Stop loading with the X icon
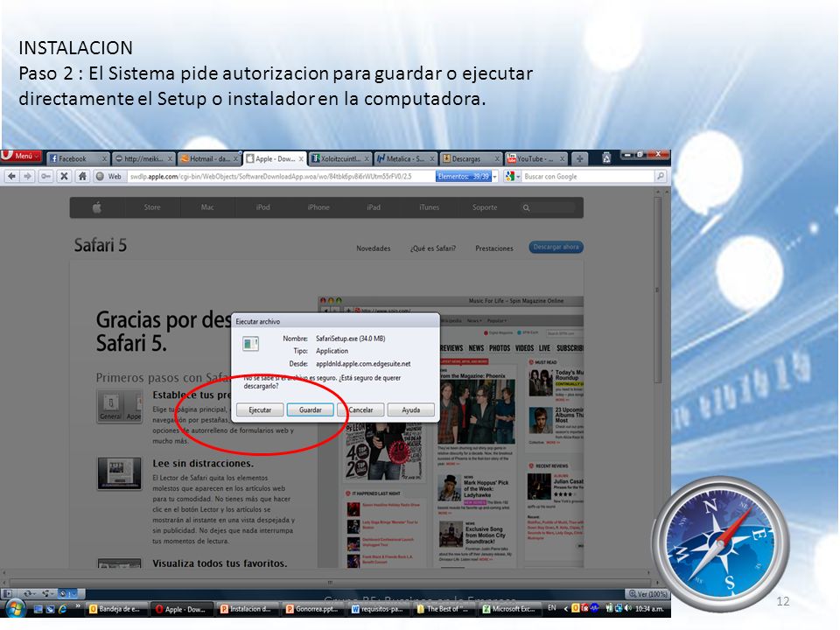Screen dimensions: 840x630 click(x=64, y=176)
